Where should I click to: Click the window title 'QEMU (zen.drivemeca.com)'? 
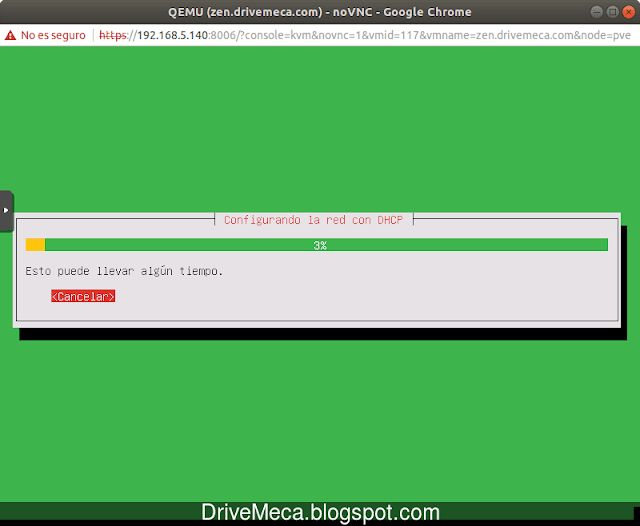(245, 12)
